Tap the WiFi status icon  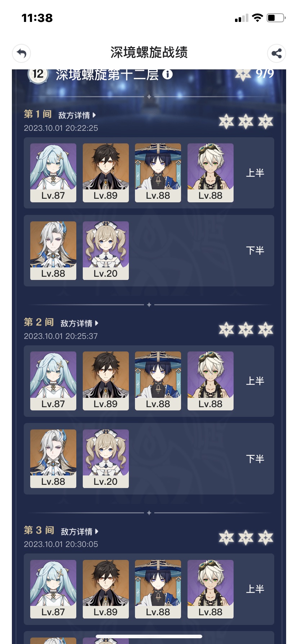(x=257, y=18)
